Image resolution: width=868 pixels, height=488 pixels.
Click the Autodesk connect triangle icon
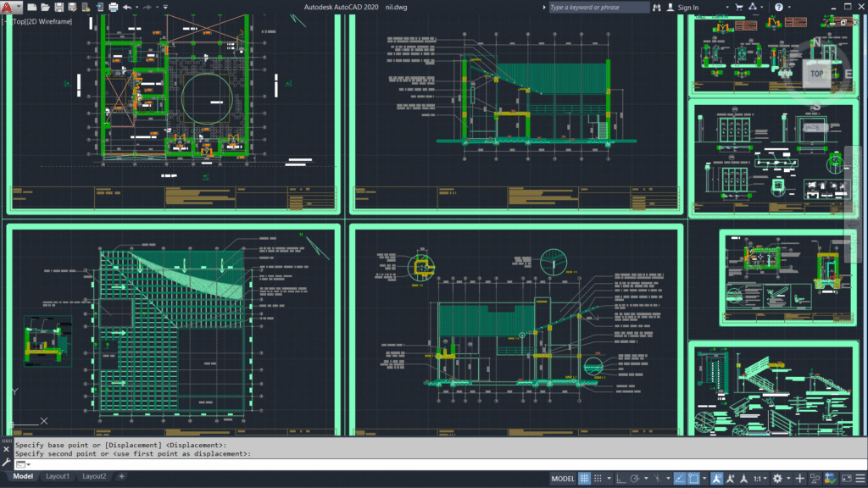(753, 7)
